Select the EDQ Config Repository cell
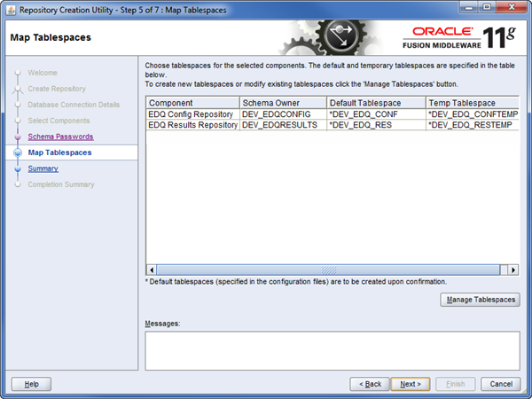The height and width of the screenshot is (399, 532). pos(192,114)
